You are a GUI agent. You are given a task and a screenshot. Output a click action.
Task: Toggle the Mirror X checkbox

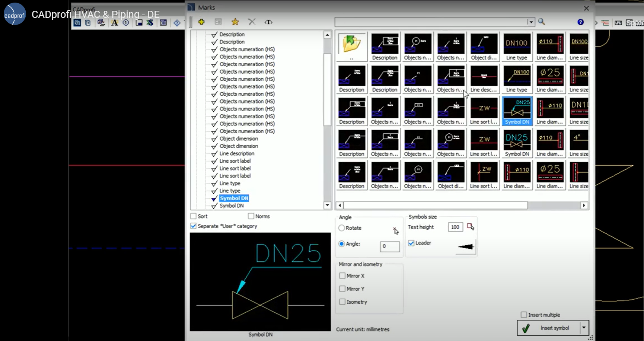click(x=342, y=276)
